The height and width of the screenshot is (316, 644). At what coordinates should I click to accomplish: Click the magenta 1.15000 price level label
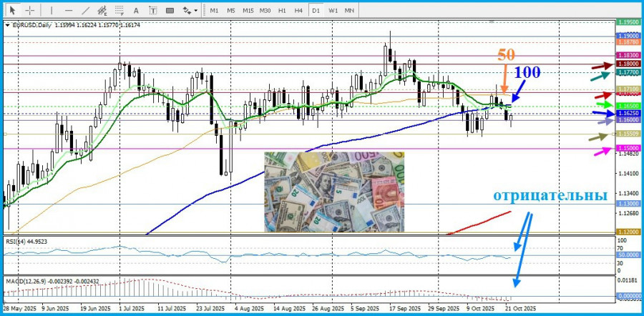(628, 148)
